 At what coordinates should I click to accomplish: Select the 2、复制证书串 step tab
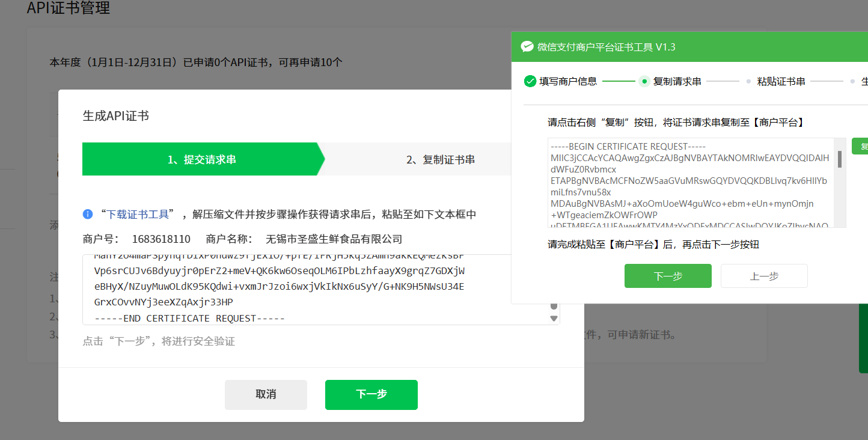coord(440,159)
